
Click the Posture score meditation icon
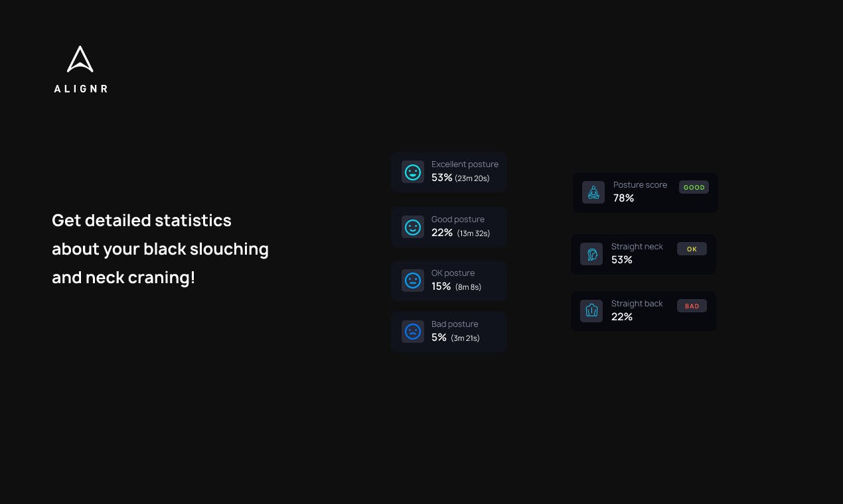click(x=593, y=192)
